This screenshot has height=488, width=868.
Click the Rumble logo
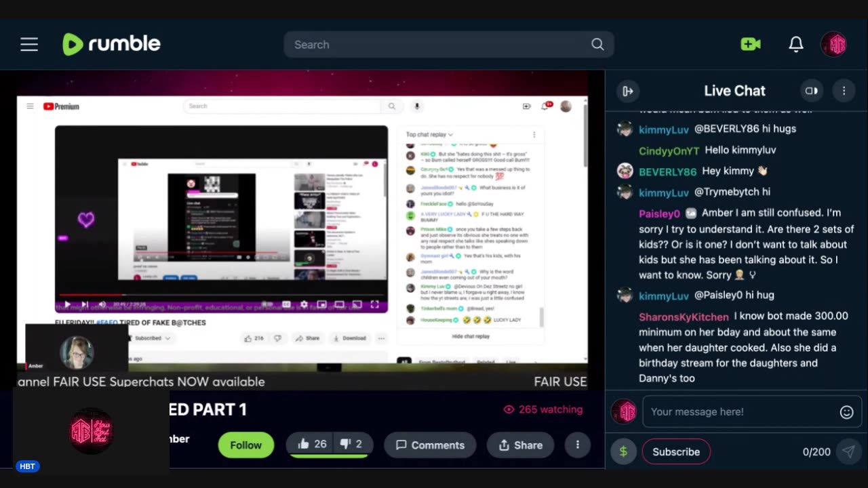[x=112, y=44]
